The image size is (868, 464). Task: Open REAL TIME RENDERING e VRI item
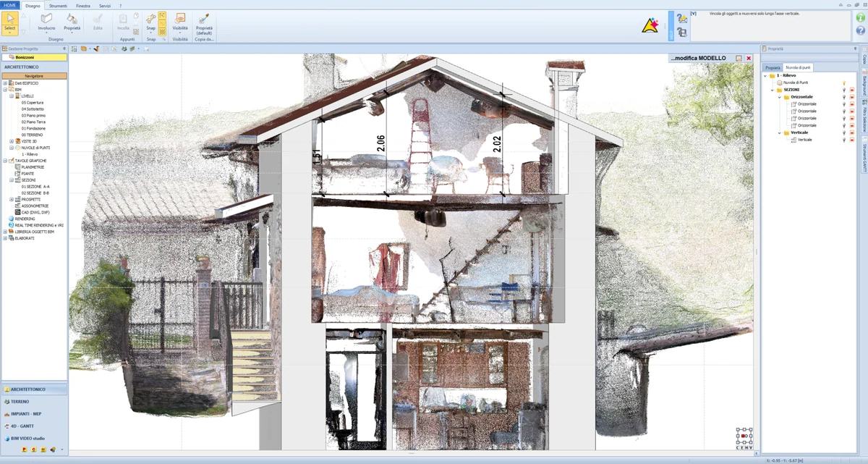tap(11, 225)
